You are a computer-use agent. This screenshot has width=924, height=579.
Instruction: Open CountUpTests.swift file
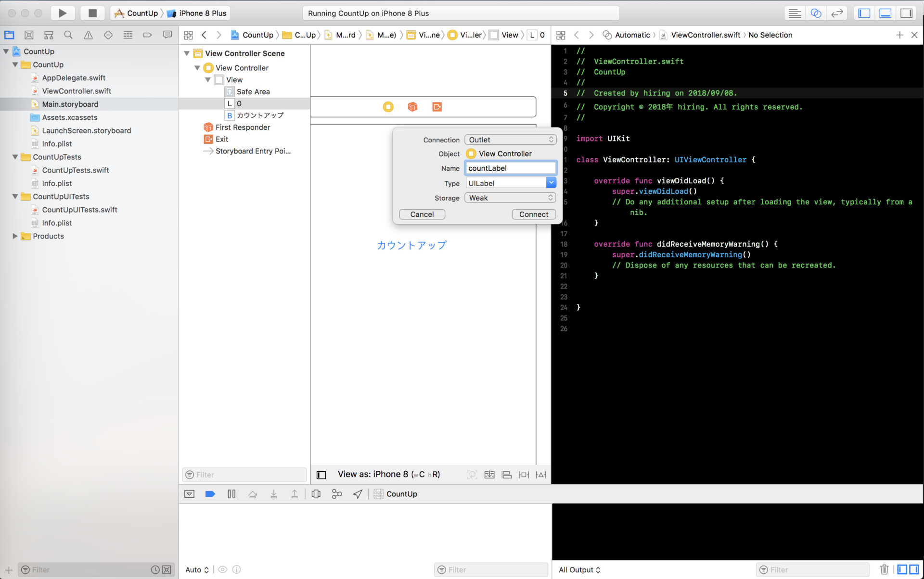[76, 170]
